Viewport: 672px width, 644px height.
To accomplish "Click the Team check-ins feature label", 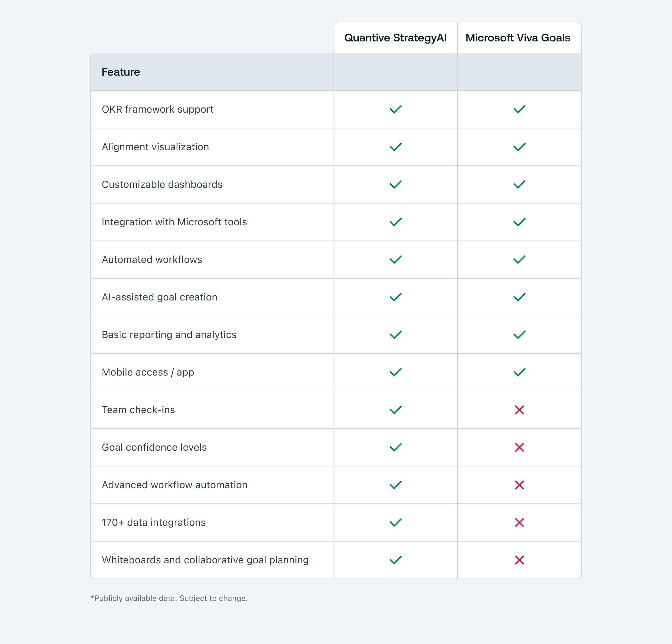I will [138, 410].
